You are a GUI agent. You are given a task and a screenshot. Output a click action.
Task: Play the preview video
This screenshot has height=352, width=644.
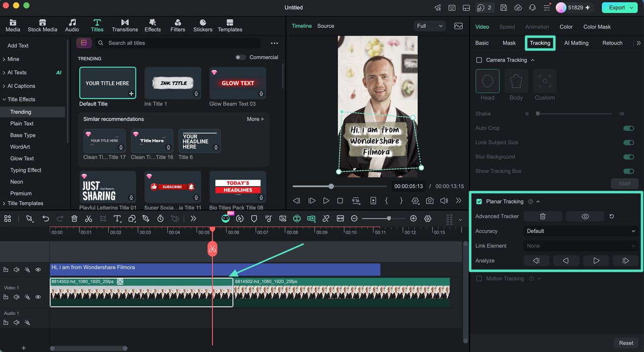326,201
